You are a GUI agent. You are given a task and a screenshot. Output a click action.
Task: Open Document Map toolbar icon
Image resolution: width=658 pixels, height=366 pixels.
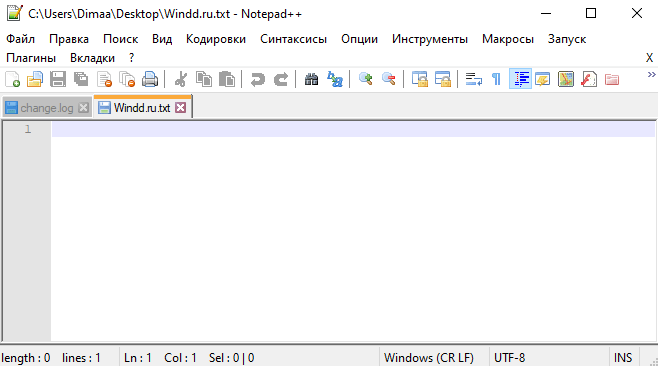point(566,79)
